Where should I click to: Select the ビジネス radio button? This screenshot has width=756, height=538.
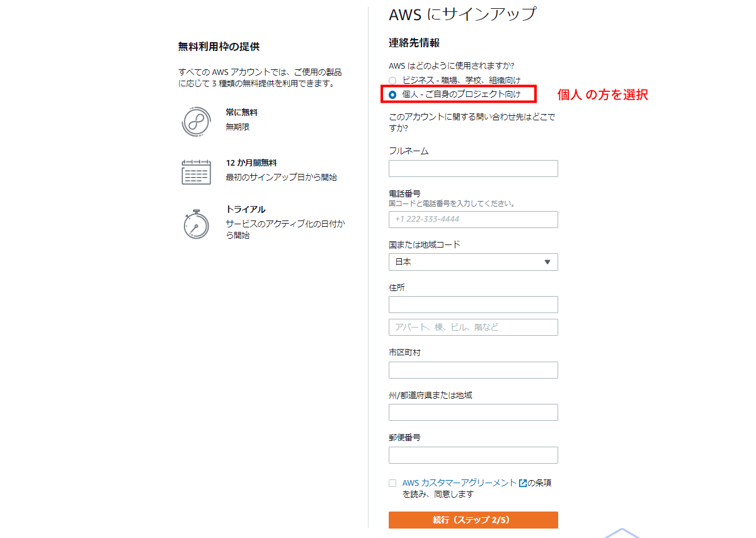pos(392,81)
